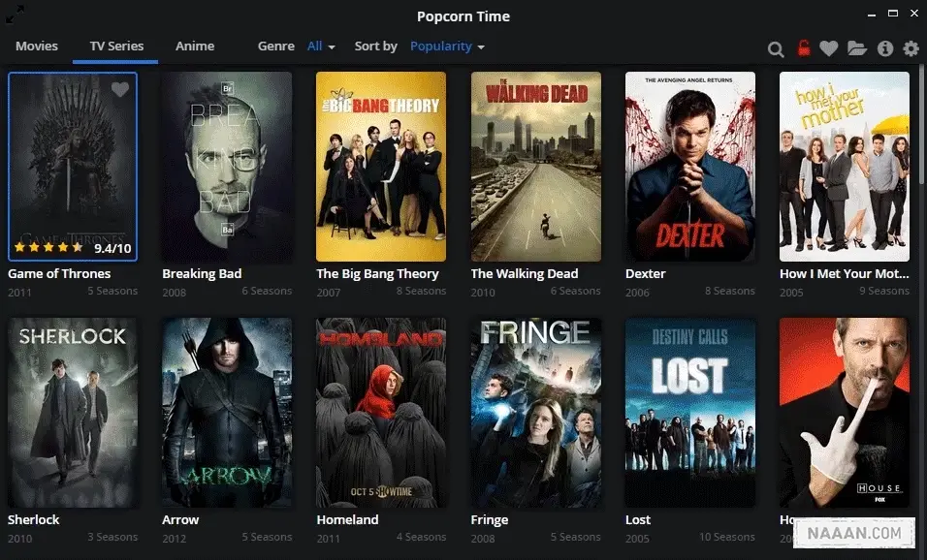927x560 pixels.
Task: Expand the Genre dropdown showing All
Action: (x=321, y=47)
